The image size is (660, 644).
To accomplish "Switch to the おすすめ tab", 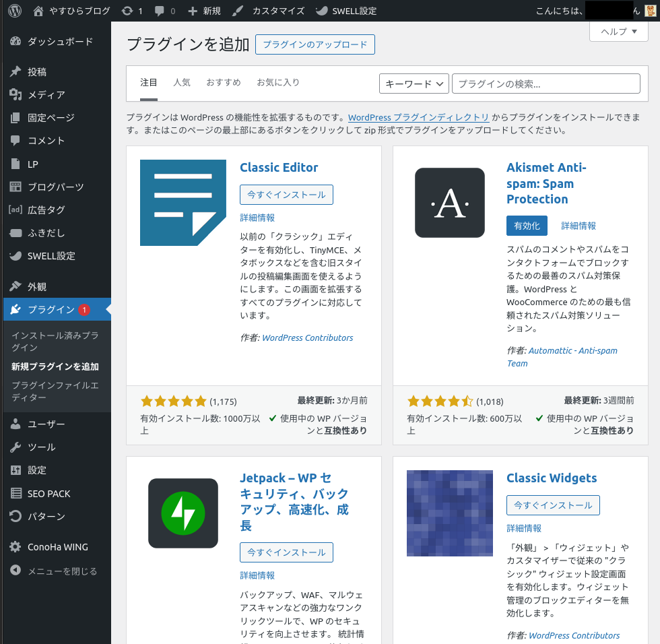I will 224,82.
